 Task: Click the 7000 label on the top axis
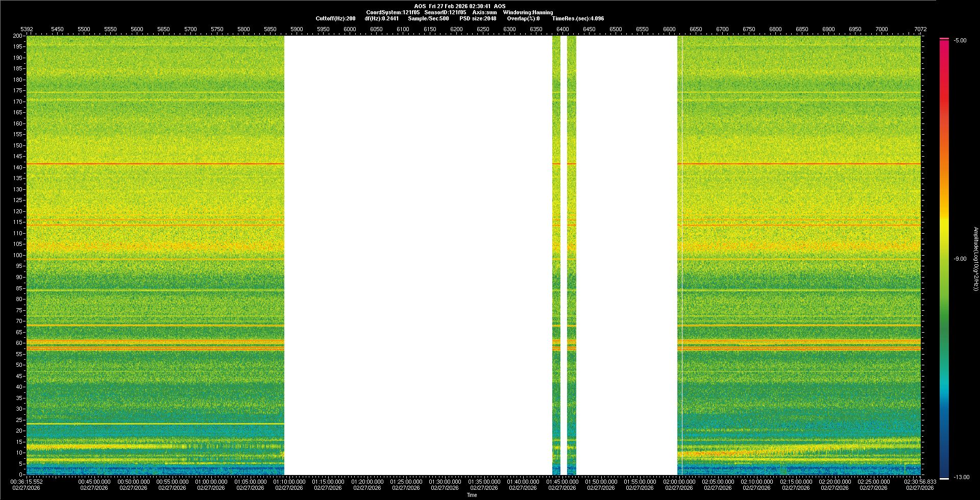[881, 29]
